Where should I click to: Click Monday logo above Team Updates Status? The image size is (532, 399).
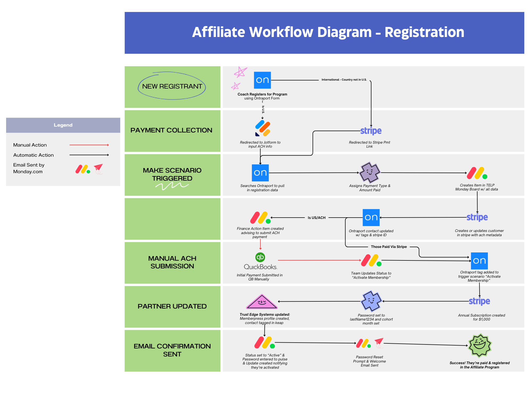(371, 260)
